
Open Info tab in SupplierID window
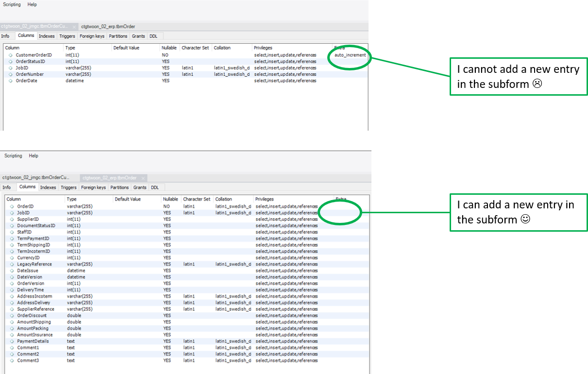point(7,187)
